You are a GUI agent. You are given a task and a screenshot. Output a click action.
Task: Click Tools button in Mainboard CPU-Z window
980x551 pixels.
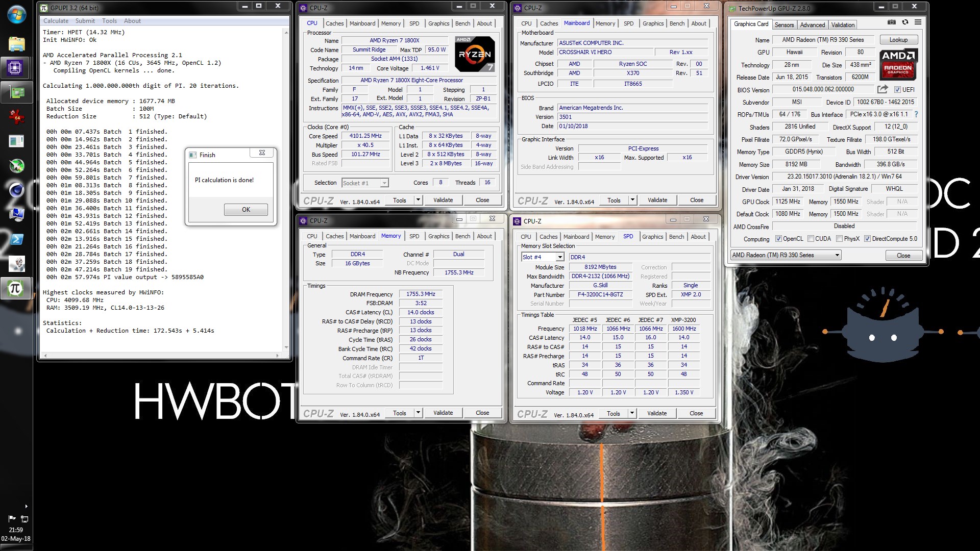pyautogui.click(x=614, y=200)
